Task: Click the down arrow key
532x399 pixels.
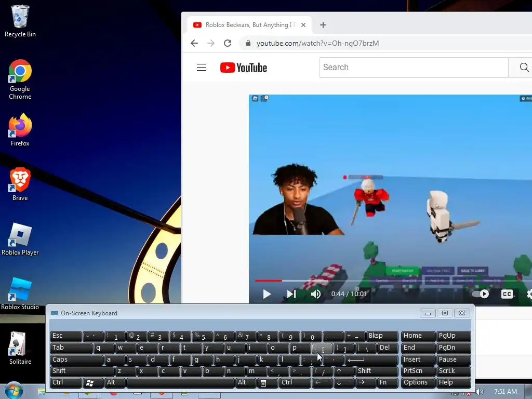Action: (344, 383)
